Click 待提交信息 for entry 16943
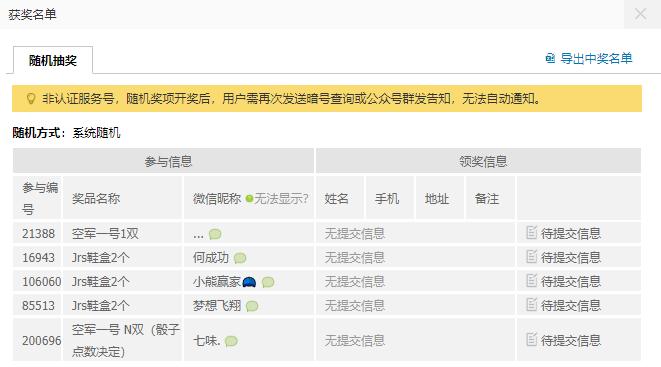The width and height of the screenshot is (661, 367). tap(571, 257)
